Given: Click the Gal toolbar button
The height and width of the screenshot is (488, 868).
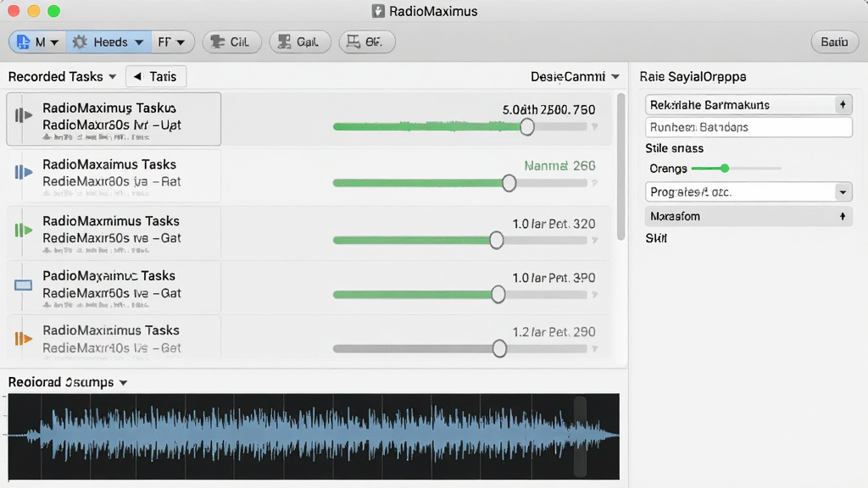Looking at the screenshot, I should click(x=299, y=42).
